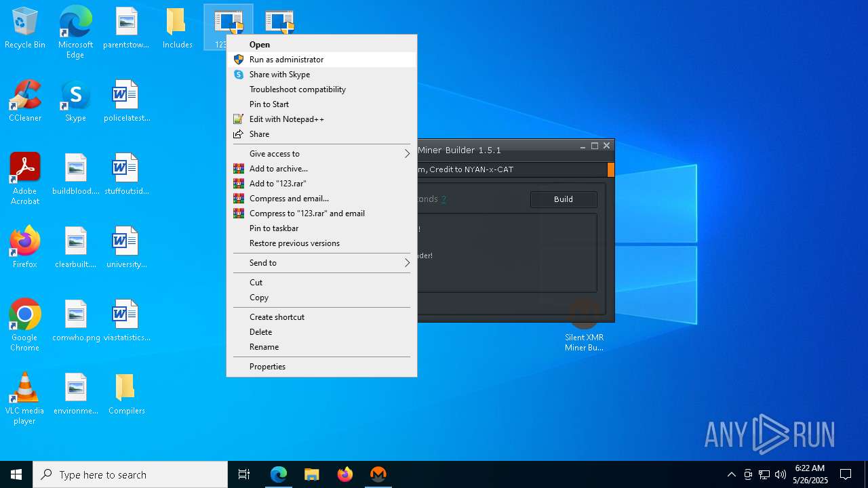Expand the Send to submenu
868x488 pixels.
click(x=321, y=263)
